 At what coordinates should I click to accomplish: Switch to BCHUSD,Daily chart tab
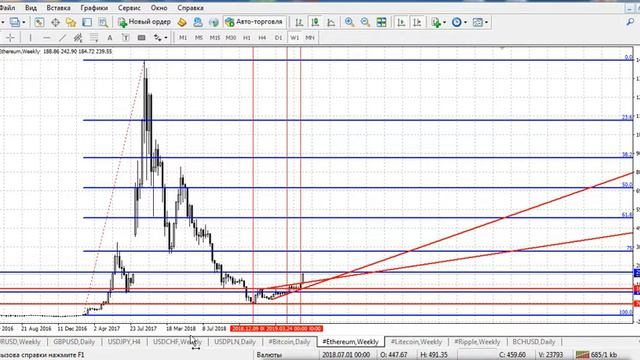pyautogui.click(x=533, y=342)
